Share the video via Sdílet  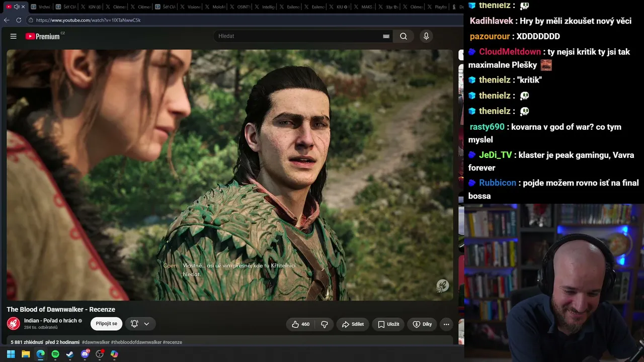pyautogui.click(x=353, y=324)
